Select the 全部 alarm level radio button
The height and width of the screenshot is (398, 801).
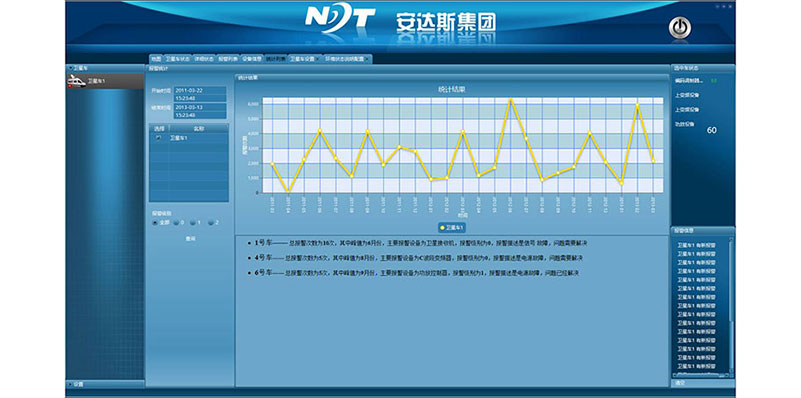pos(155,222)
